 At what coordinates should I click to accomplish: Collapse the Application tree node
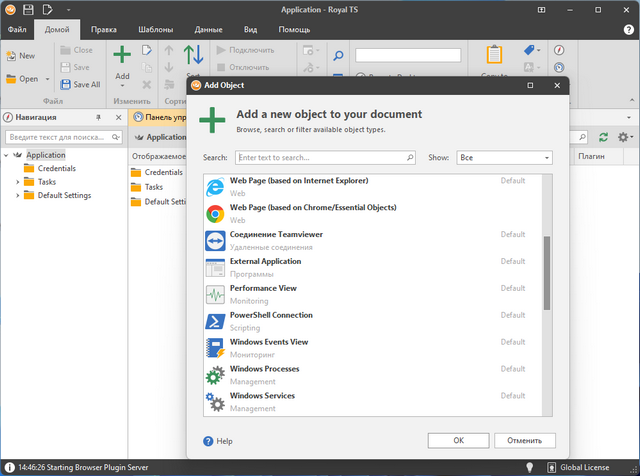[7, 155]
